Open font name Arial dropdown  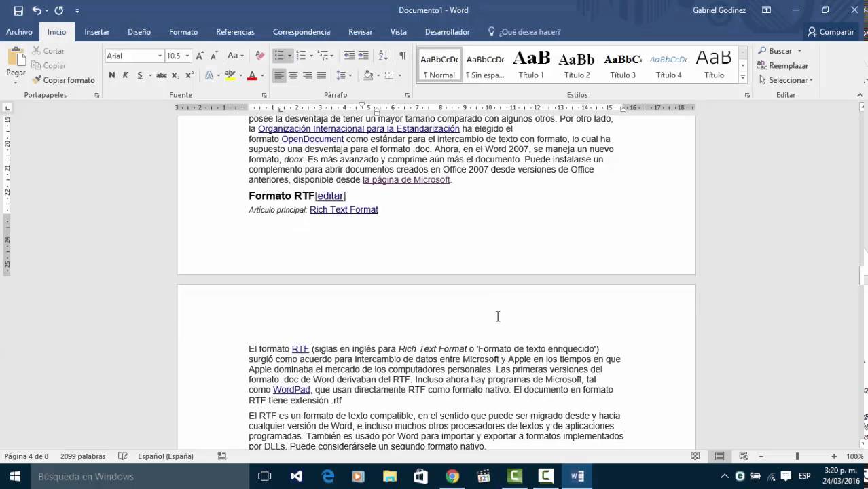[160, 56]
